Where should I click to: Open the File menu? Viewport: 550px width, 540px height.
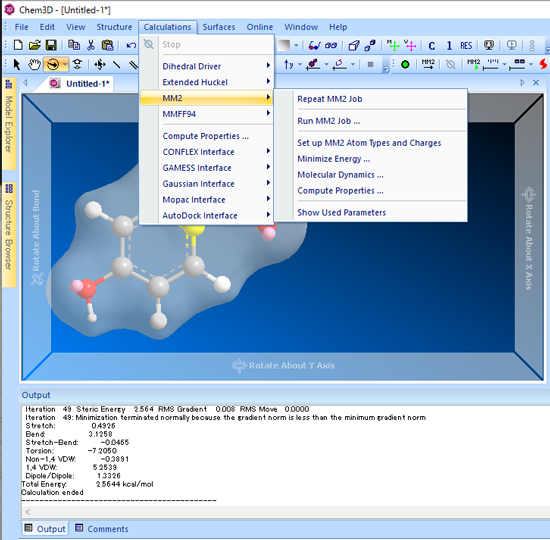pyautogui.click(x=21, y=27)
